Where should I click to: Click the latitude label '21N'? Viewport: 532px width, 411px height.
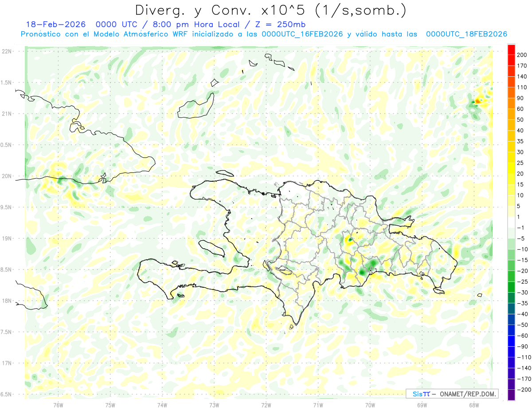7,114
